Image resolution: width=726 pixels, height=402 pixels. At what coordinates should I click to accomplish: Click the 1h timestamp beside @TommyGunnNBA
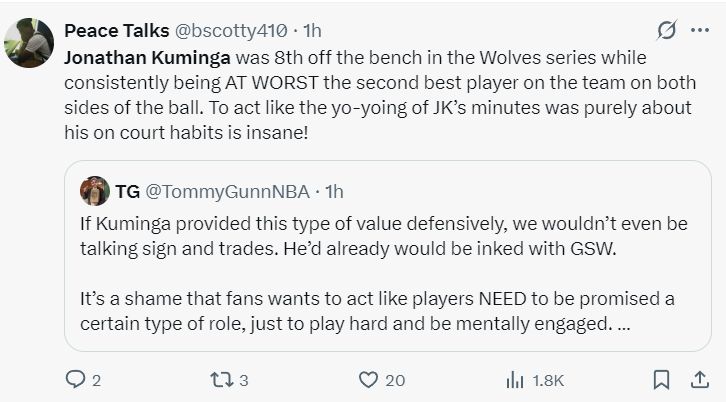(334, 190)
